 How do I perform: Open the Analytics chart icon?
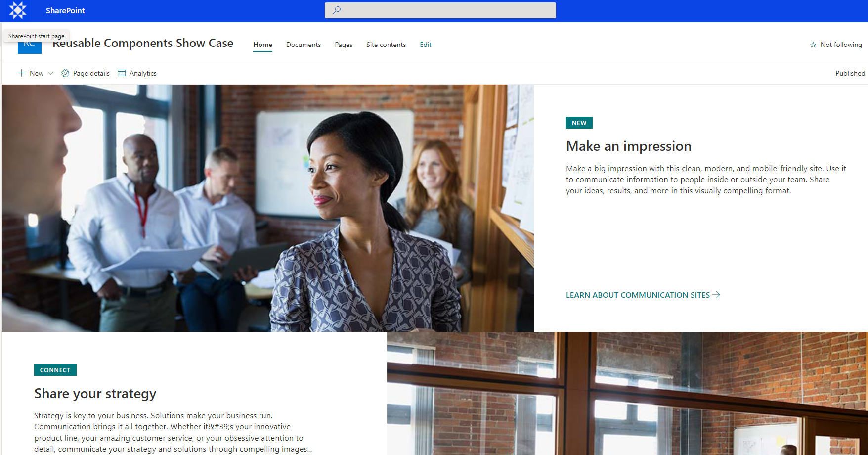(x=122, y=73)
